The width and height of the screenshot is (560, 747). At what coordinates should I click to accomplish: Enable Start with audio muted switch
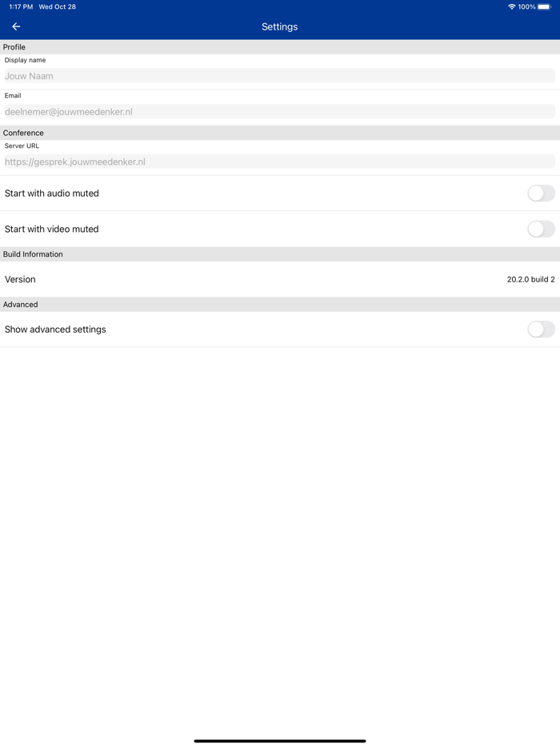(541, 194)
